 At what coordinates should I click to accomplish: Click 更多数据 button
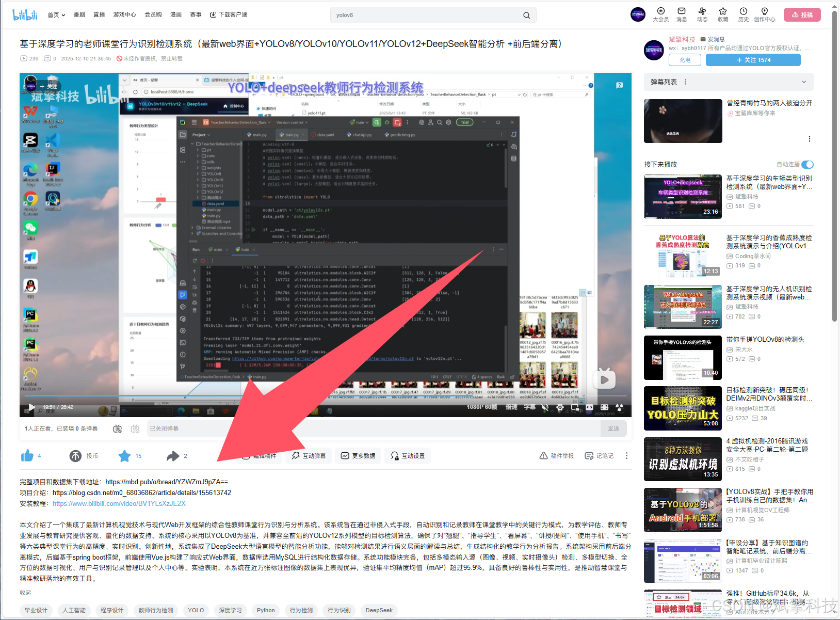(x=358, y=456)
